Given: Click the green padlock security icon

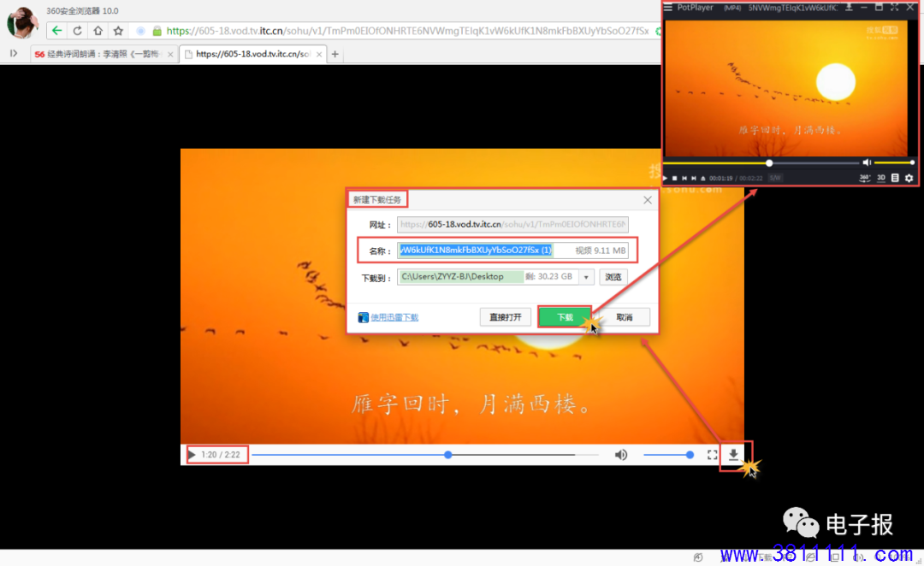Looking at the screenshot, I should (x=157, y=31).
